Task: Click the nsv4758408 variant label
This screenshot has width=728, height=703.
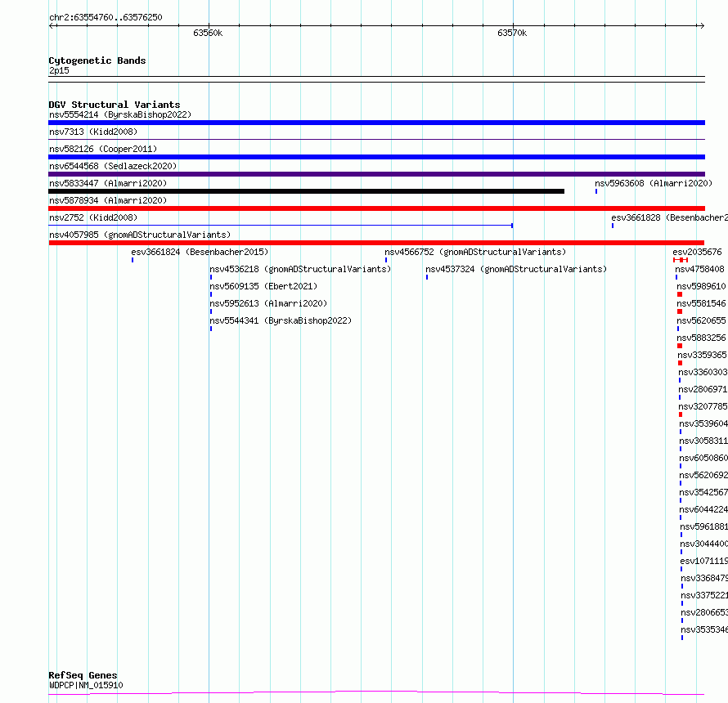Action: tap(699, 269)
